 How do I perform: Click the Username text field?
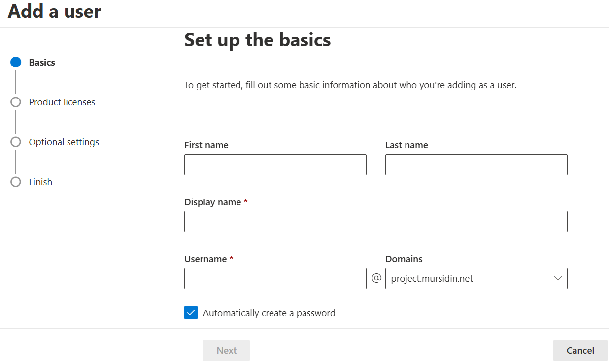point(275,278)
